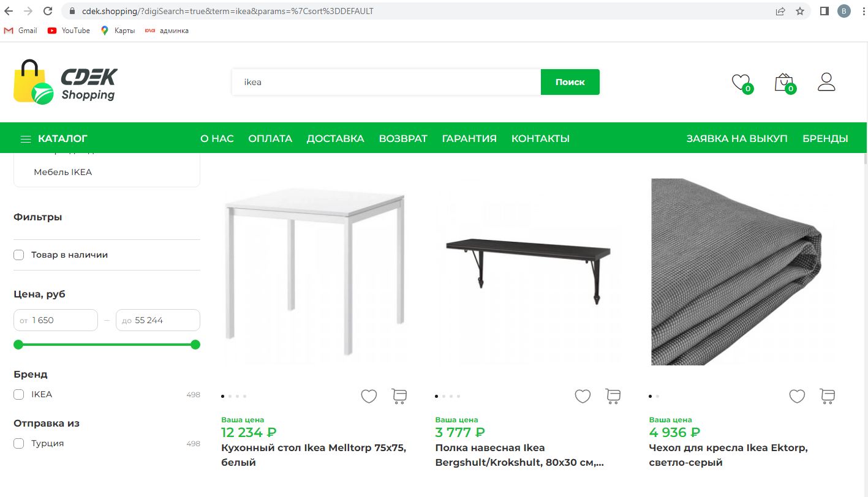Enable the 'Товар в наличии' filter
Image resolution: width=868 pixels, height=497 pixels.
(19, 255)
